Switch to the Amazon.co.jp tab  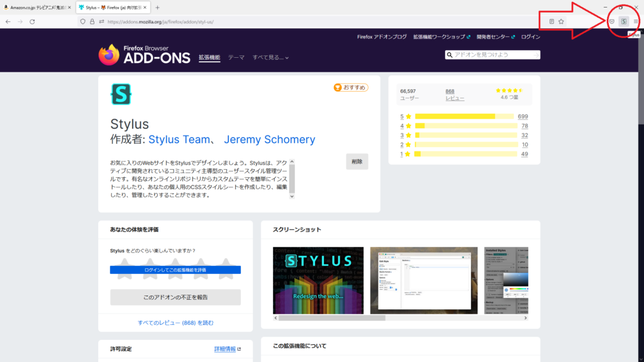click(x=36, y=7)
